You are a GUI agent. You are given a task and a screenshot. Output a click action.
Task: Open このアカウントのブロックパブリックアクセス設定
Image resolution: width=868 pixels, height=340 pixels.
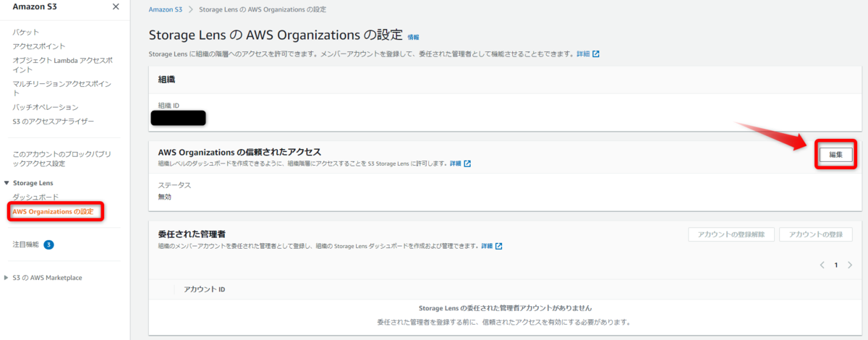(61, 158)
